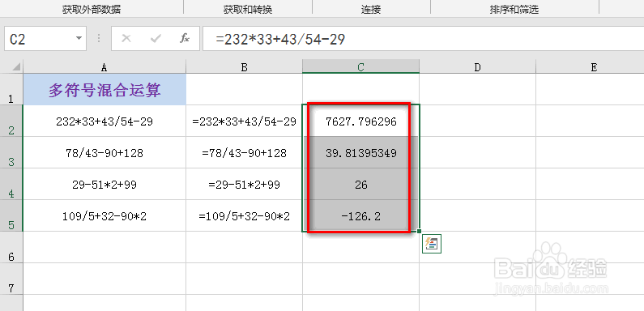
Task: Click cell B5 with =109/5+32-90*2
Action: click(x=245, y=216)
